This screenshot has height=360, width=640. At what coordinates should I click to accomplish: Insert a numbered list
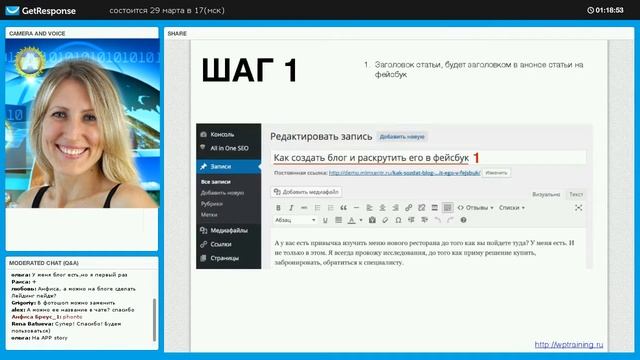point(330,208)
